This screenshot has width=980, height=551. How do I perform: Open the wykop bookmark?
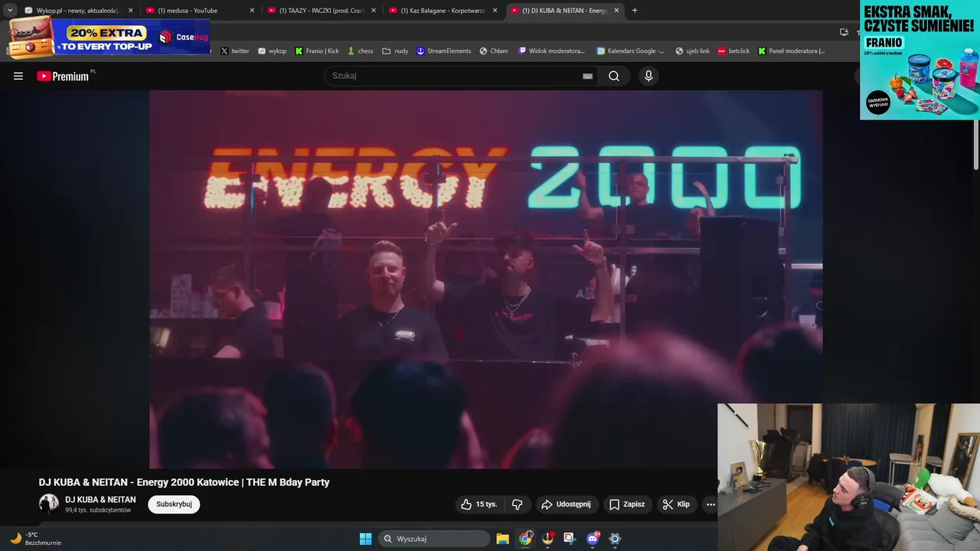[x=273, y=51]
